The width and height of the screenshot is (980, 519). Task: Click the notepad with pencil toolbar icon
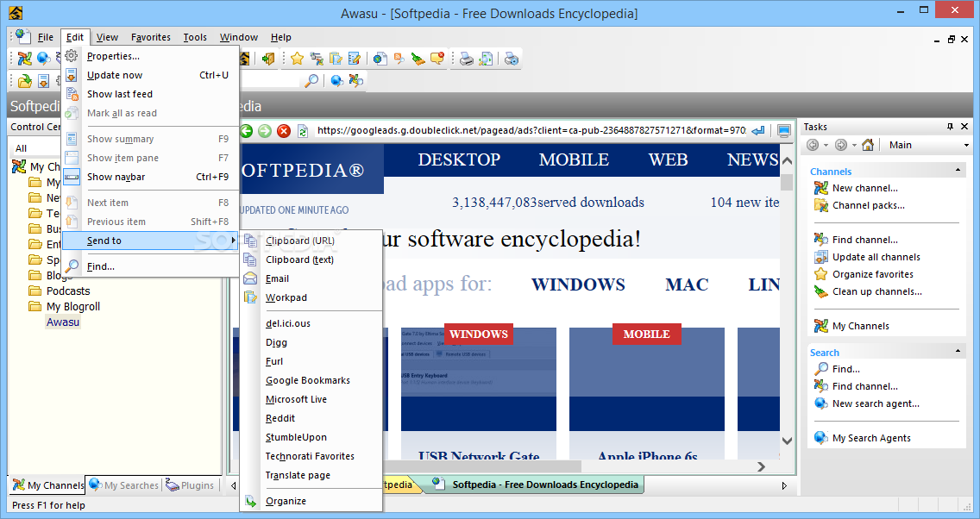(355, 59)
